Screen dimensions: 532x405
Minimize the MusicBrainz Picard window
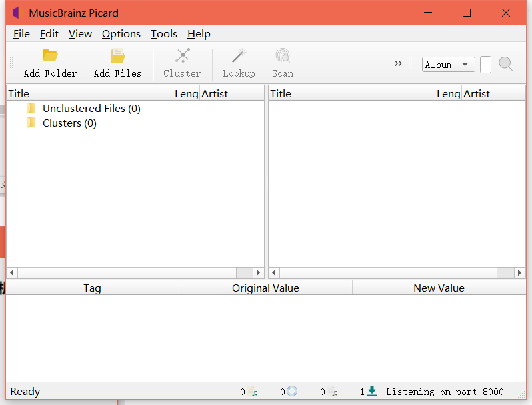pyautogui.click(x=428, y=13)
